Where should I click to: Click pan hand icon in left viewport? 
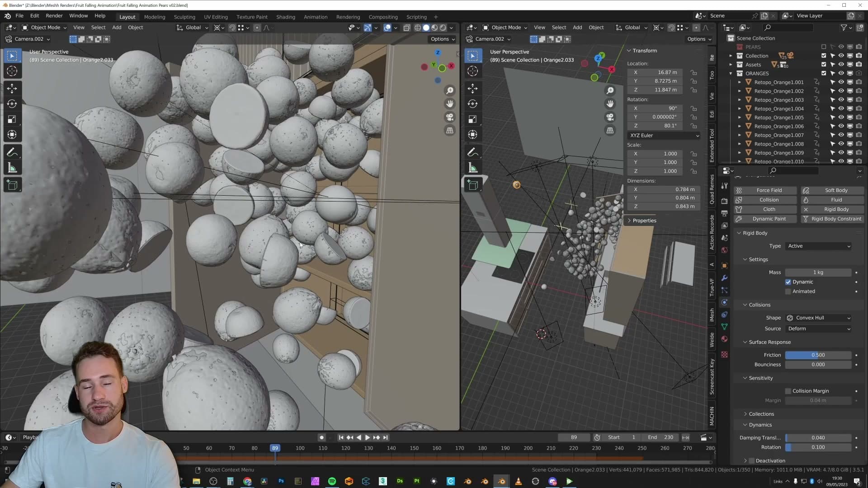point(450,104)
